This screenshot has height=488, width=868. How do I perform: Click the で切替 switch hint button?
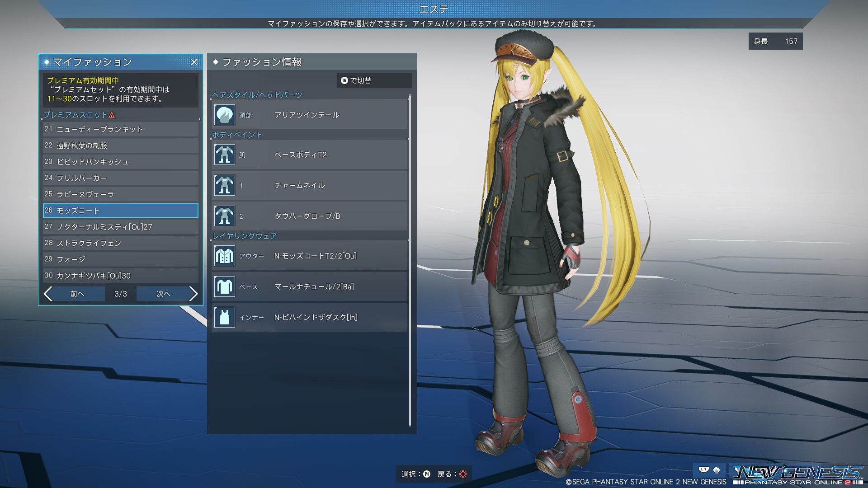pyautogui.click(x=374, y=80)
